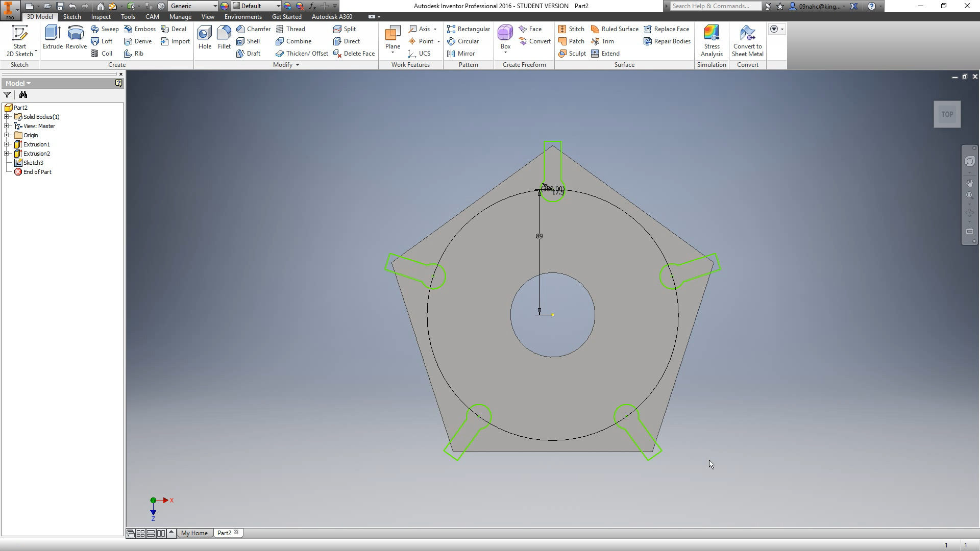Select the Shell tool
The image size is (980, 551).
pos(248,41)
